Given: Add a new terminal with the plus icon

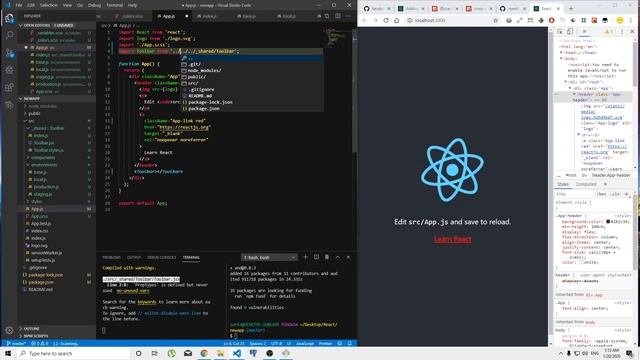Looking at the screenshot, I should coord(305,257).
